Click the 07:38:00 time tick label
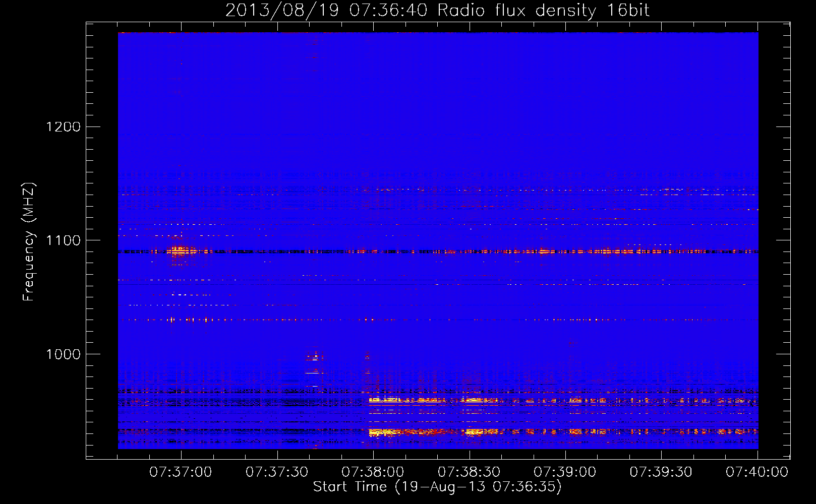 [373, 472]
